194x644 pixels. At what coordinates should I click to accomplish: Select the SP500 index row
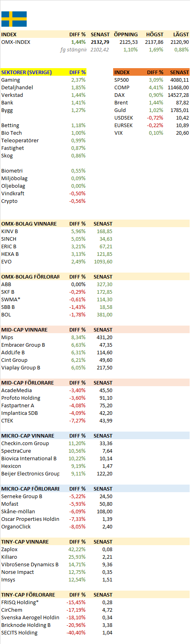pyautogui.click(x=151, y=80)
